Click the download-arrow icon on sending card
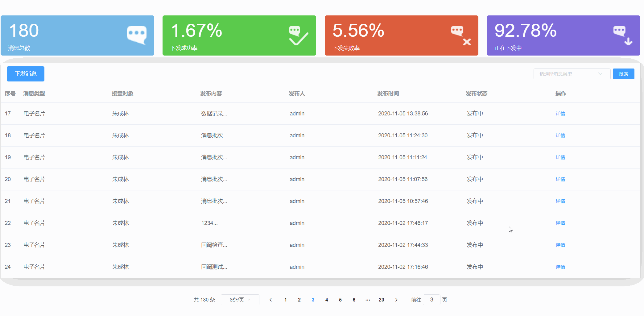The width and height of the screenshot is (644, 316). pyautogui.click(x=622, y=35)
